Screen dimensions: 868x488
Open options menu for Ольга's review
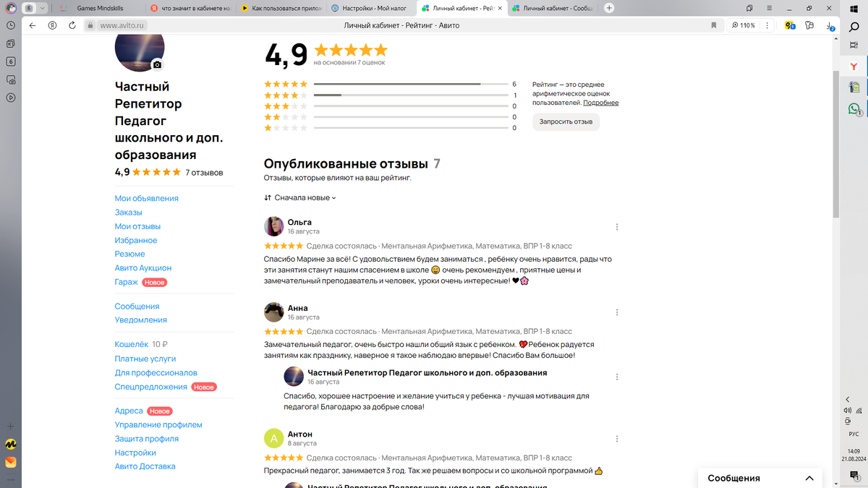pos(617,227)
